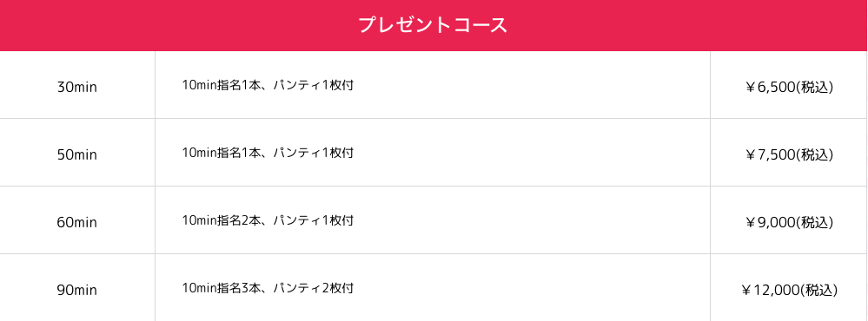Click 10min指名1本 text in the 50min row
This screenshot has height=321, width=868.
219,153
